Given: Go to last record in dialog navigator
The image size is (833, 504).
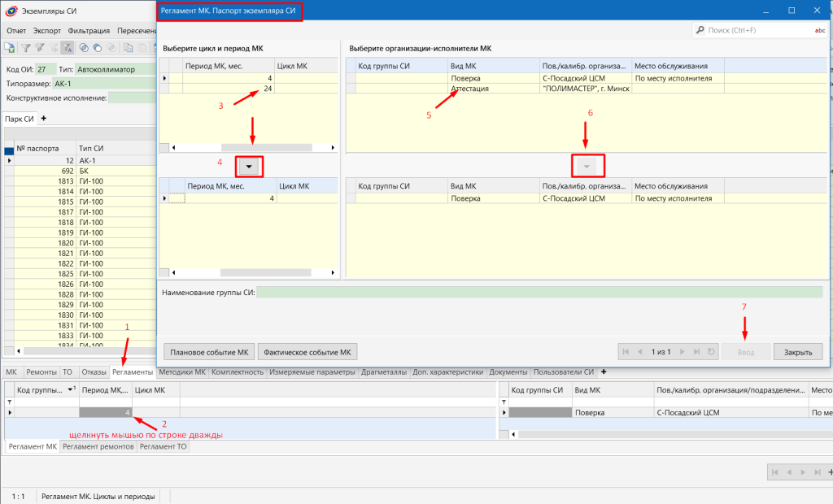Looking at the screenshot, I should pyautogui.click(x=696, y=351).
